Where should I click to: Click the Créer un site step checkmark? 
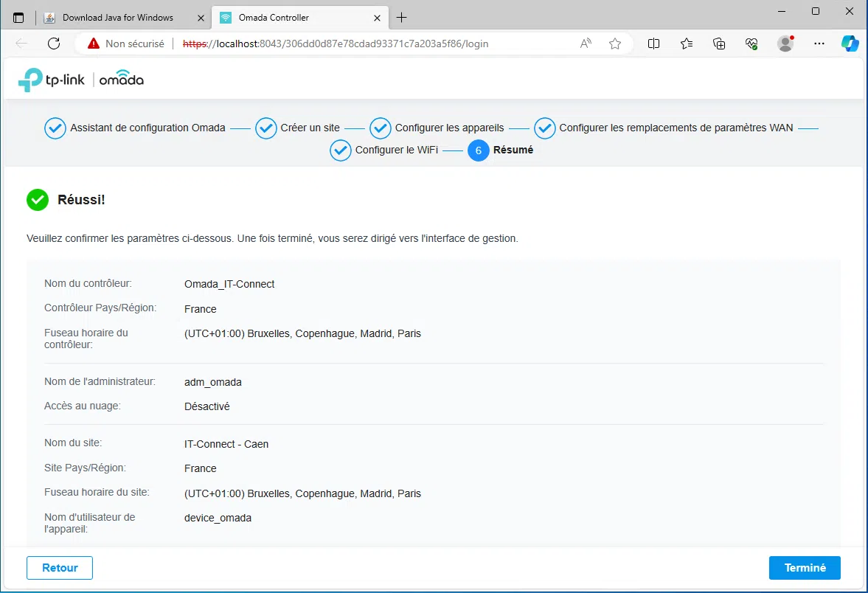pos(265,128)
